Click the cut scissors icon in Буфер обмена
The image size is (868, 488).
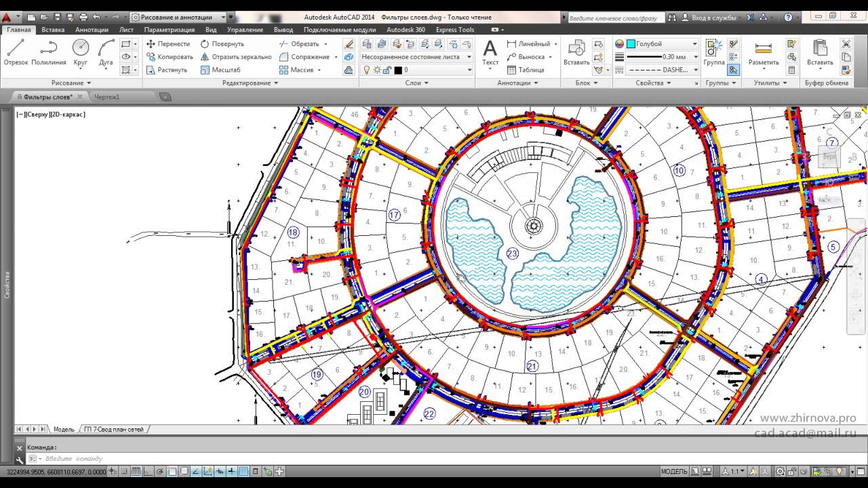click(x=846, y=43)
